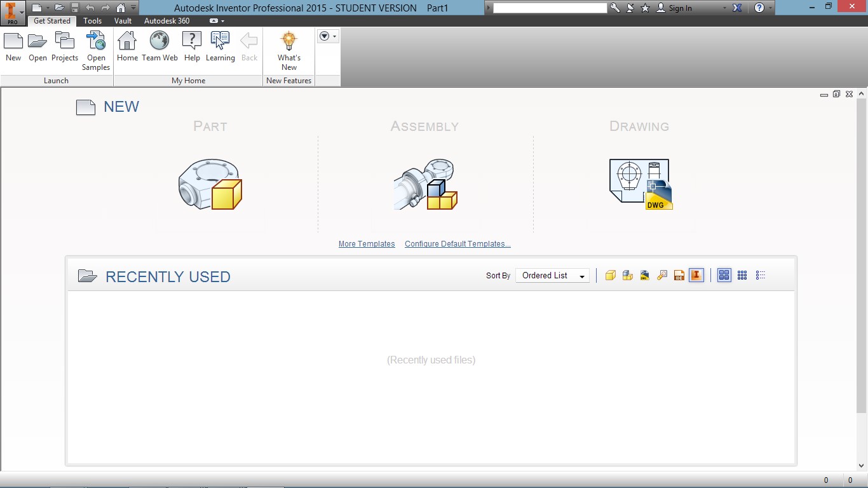The image size is (868, 488).
Task: Click the vertical scrollbar on right side
Action: click(x=862, y=257)
